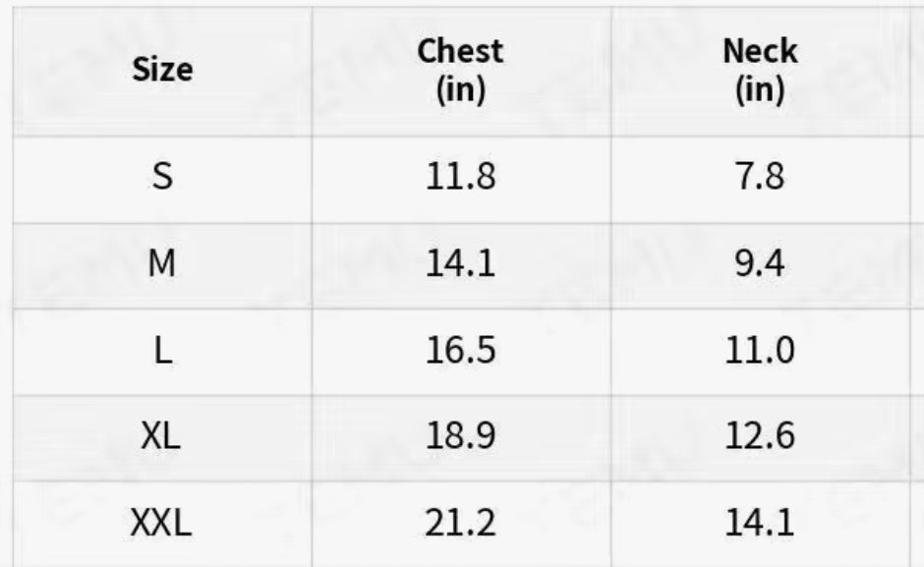Viewport: 924px width, 567px height.
Task: Click neck value 12.6
Action: (x=759, y=436)
